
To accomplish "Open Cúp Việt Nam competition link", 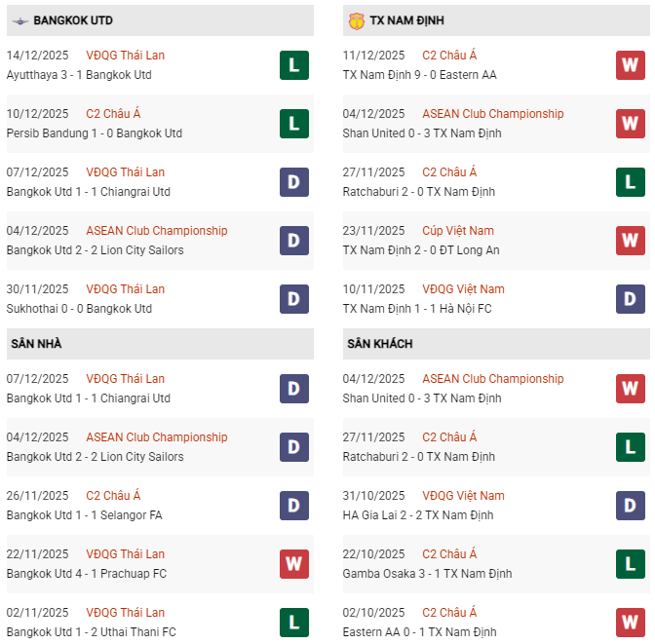I will click(457, 231).
